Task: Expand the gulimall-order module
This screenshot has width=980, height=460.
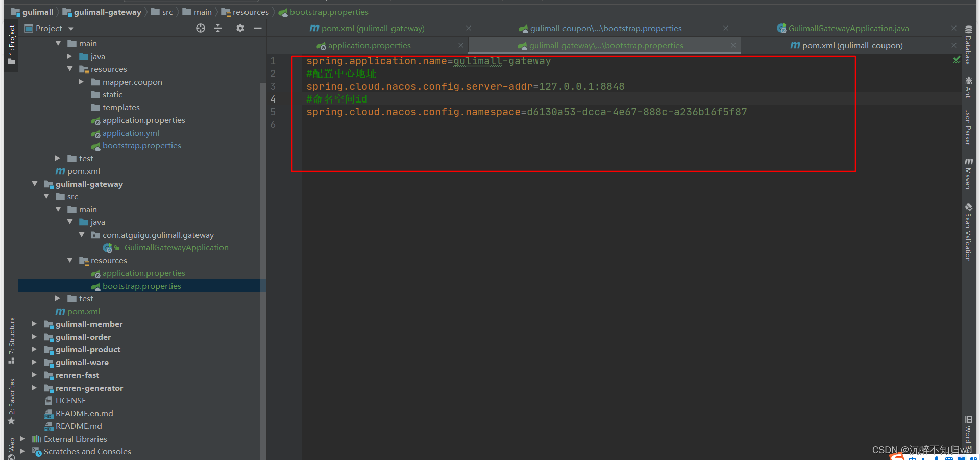Action: [x=34, y=337]
